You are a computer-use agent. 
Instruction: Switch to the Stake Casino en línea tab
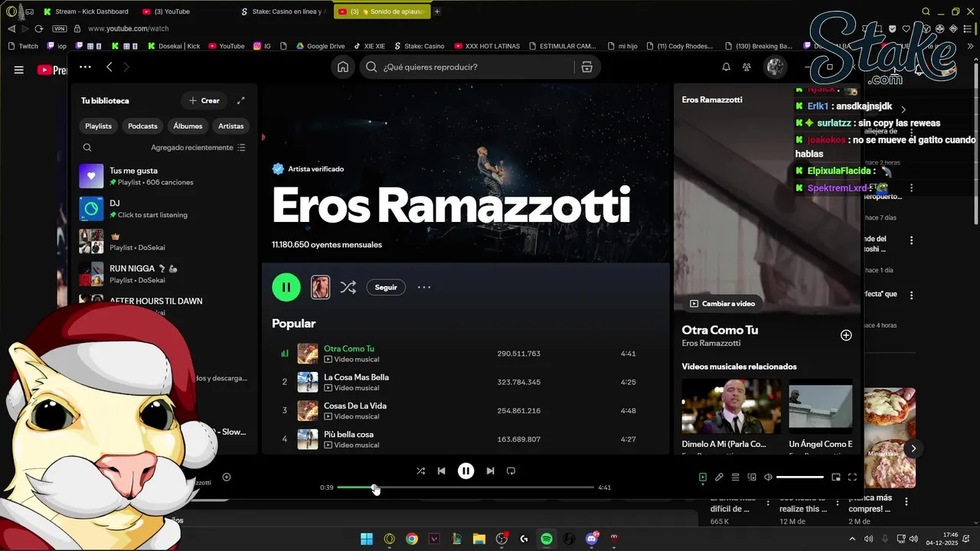click(x=283, y=11)
